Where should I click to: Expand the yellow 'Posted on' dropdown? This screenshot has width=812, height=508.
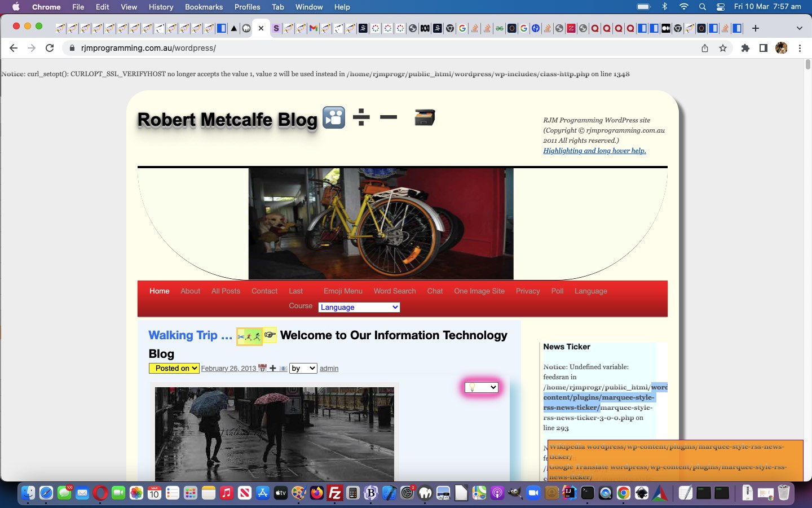click(174, 368)
